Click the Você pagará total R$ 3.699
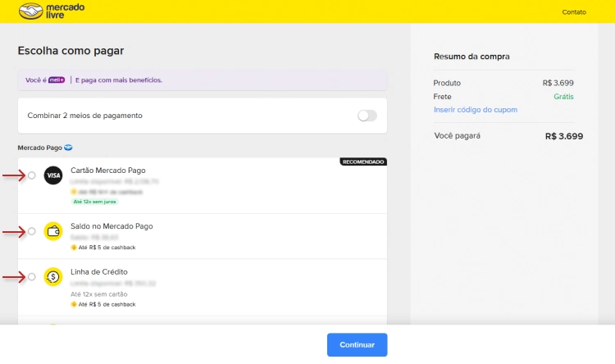Viewport: 615px width, 364px height. pyautogui.click(x=564, y=136)
